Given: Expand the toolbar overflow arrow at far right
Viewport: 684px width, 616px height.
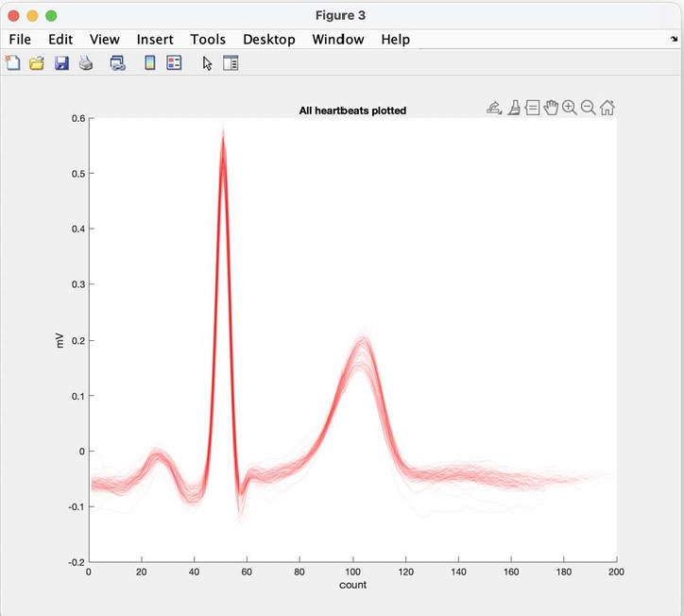Looking at the screenshot, I should coord(675,40).
